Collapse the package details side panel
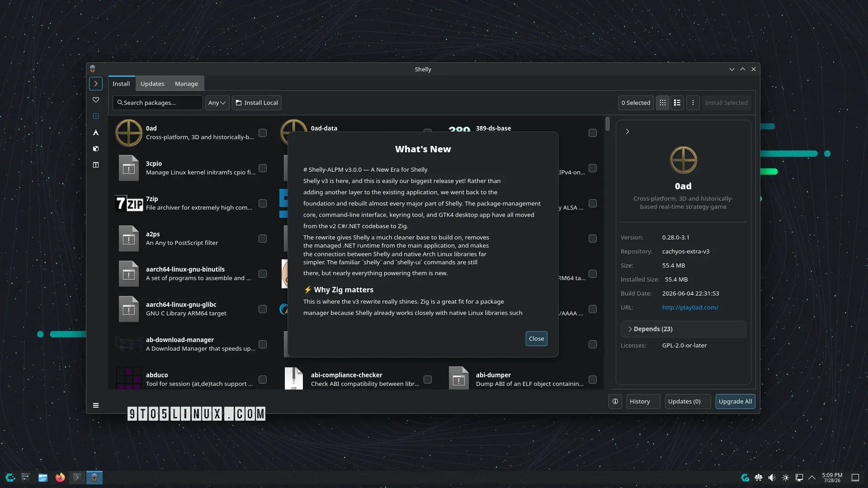 pyautogui.click(x=627, y=131)
